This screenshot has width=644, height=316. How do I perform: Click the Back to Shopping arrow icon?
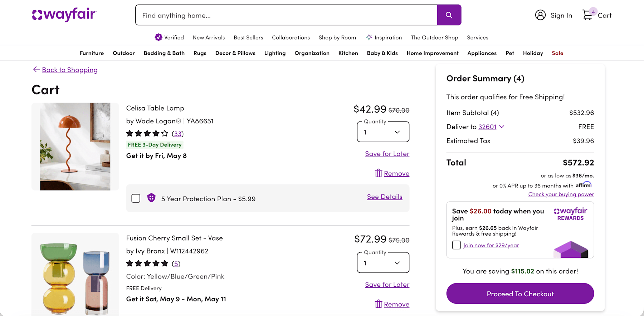tap(36, 69)
